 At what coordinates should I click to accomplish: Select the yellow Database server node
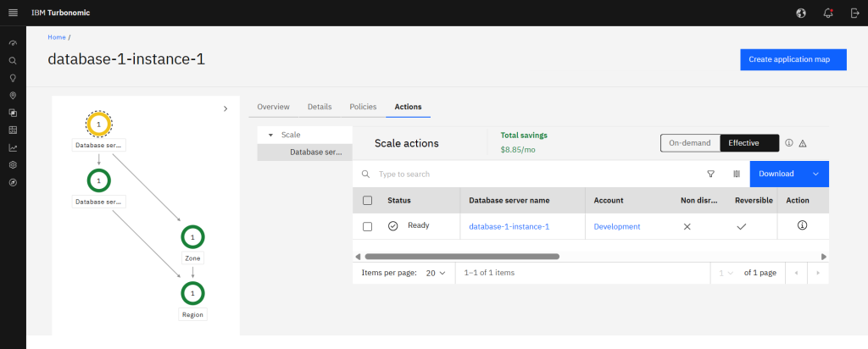99,125
